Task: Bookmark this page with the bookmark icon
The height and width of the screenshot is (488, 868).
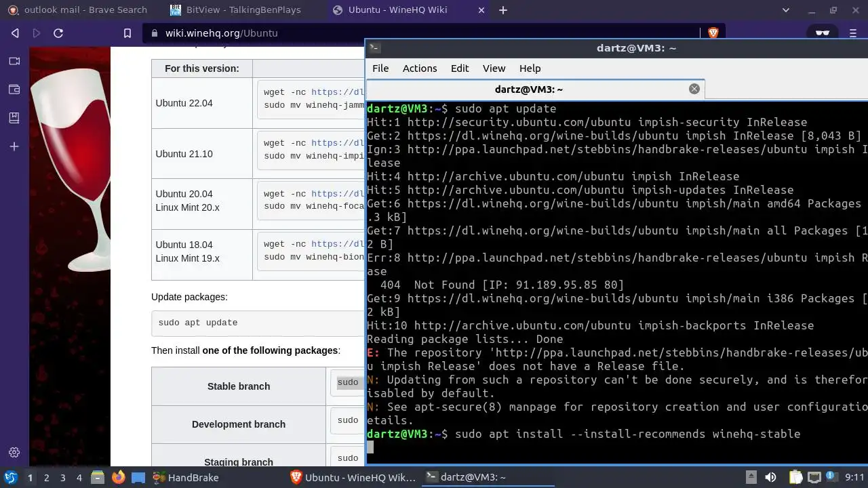Action: coord(127,33)
